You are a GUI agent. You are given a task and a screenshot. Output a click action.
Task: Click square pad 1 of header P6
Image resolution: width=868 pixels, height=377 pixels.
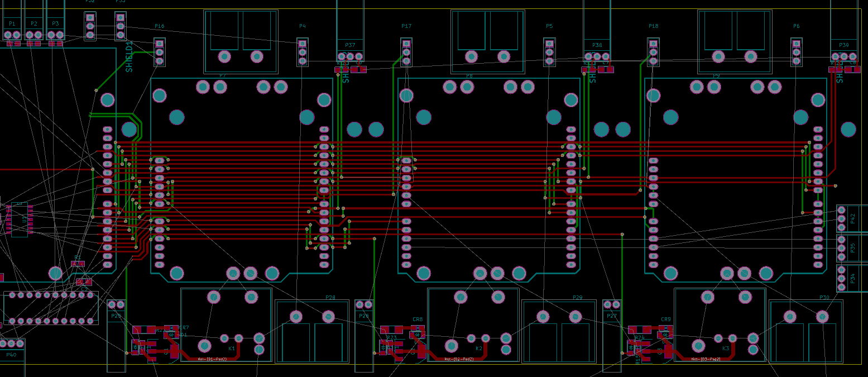(797, 44)
